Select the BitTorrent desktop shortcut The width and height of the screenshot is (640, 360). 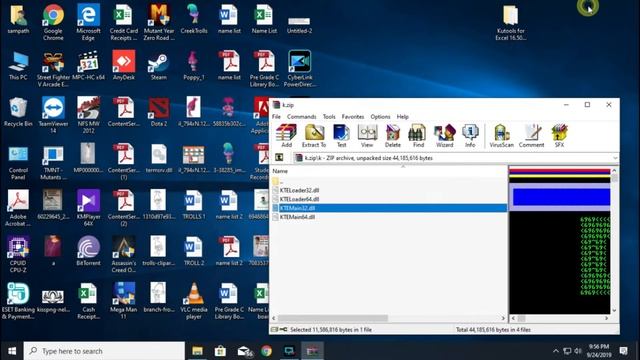88,251
